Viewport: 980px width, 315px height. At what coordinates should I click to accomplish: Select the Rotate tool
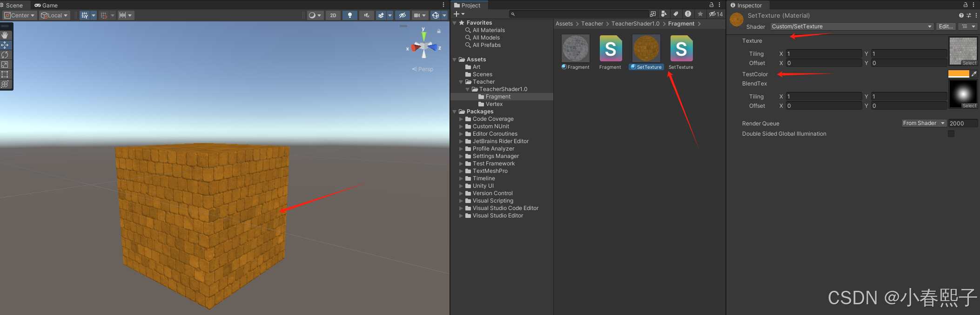pos(5,55)
